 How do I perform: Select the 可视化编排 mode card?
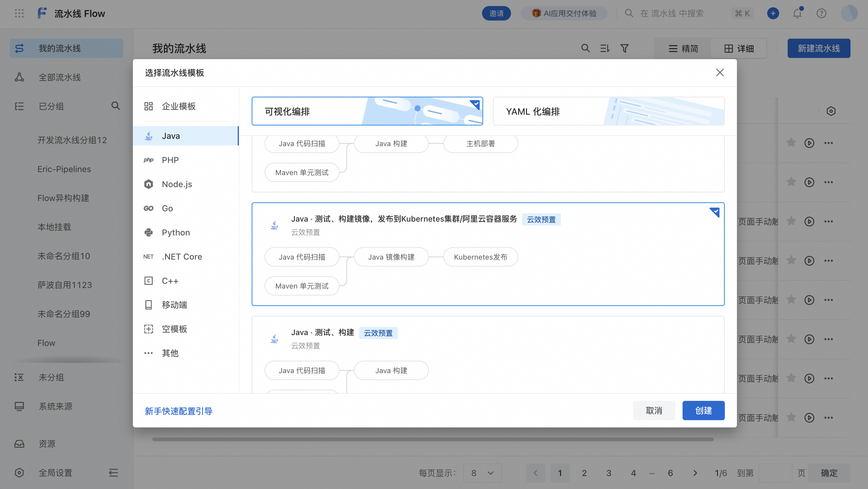[367, 111]
